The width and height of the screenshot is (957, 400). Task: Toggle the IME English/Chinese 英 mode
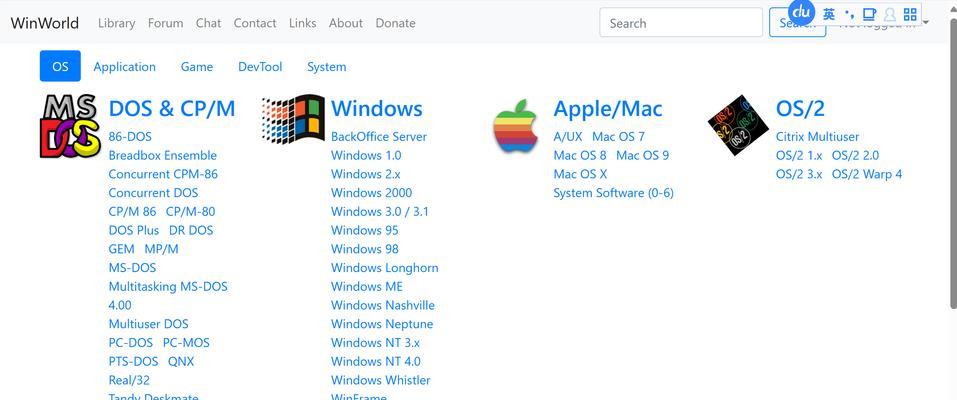point(829,14)
